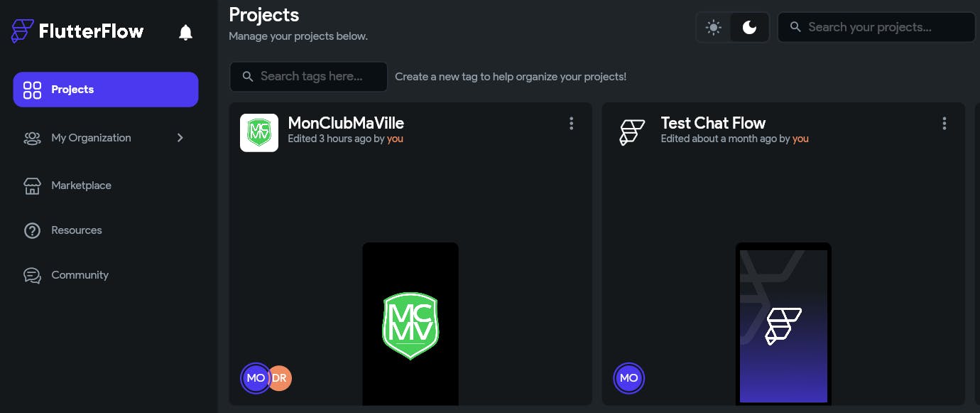The height and width of the screenshot is (413, 980).
Task: Open the MonClubMaVille options menu
Action: (572, 123)
